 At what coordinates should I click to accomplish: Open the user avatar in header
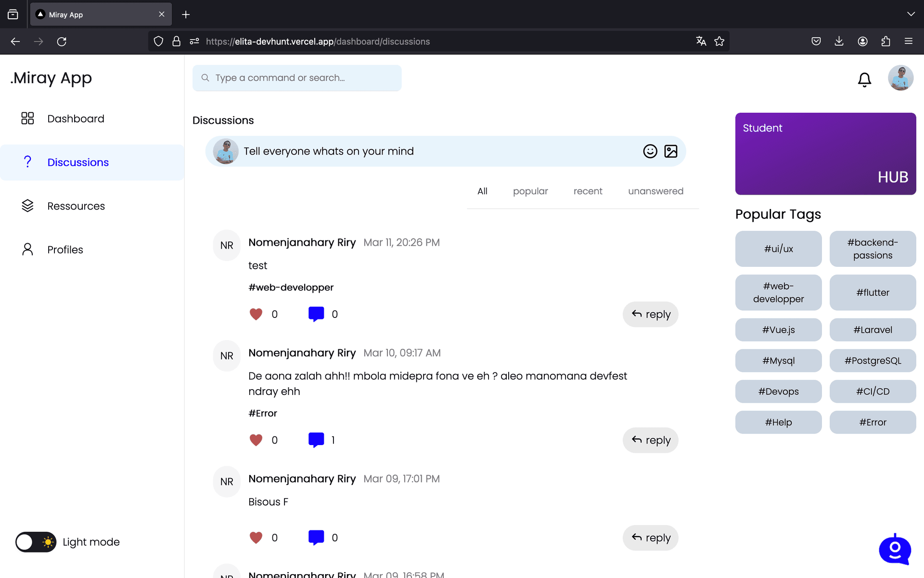pyautogui.click(x=900, y=78)
